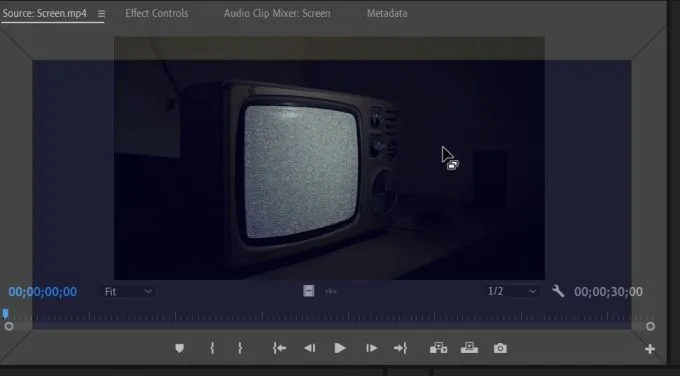Export a frame using the camera icon
The width and height of the screenshot is (680, 376).
point(500,349)
